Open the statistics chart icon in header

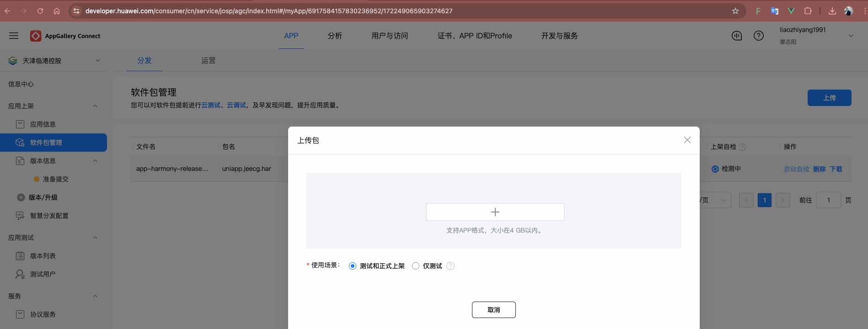coord(737,36)
